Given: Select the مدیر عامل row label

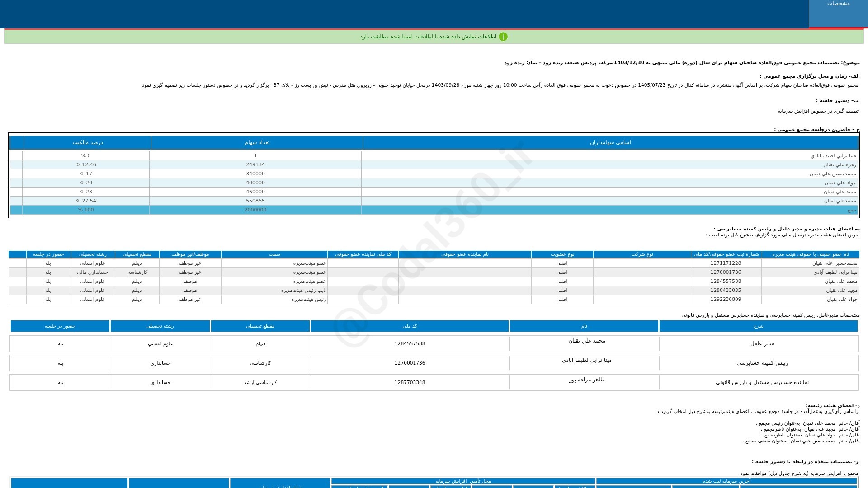Looking at the screenshot, I should point(762,344).
